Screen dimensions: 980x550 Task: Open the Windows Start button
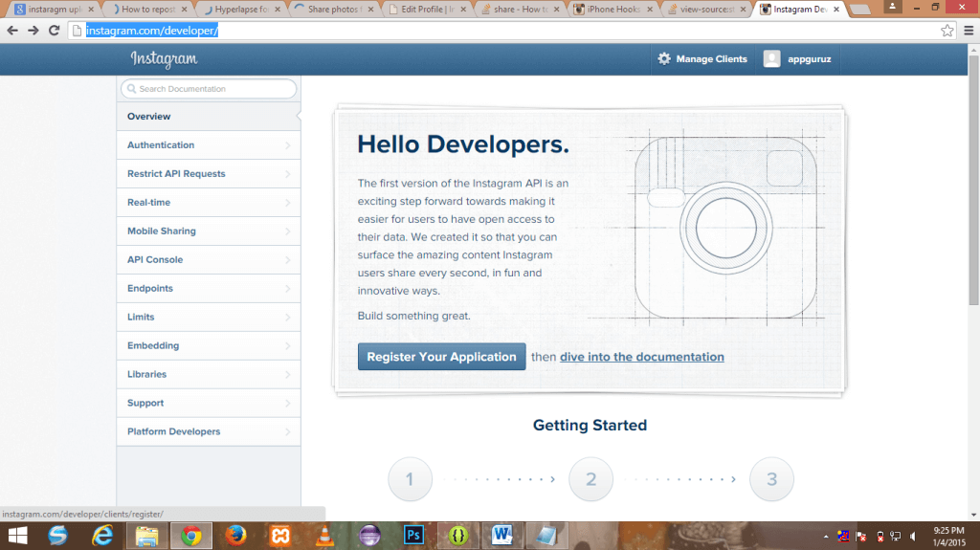click(x=17, y=536)
